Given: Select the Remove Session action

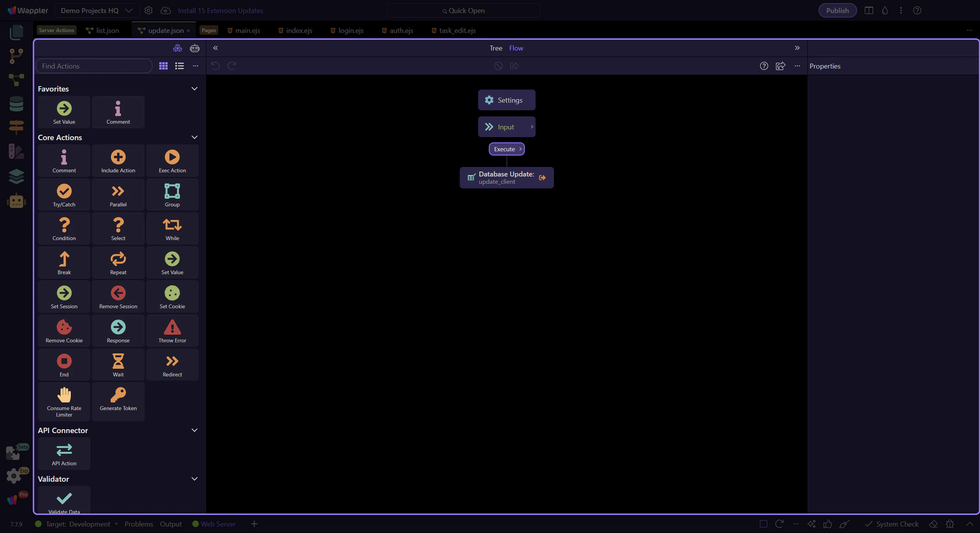Looking at the screenshot, I should point(118,297).
